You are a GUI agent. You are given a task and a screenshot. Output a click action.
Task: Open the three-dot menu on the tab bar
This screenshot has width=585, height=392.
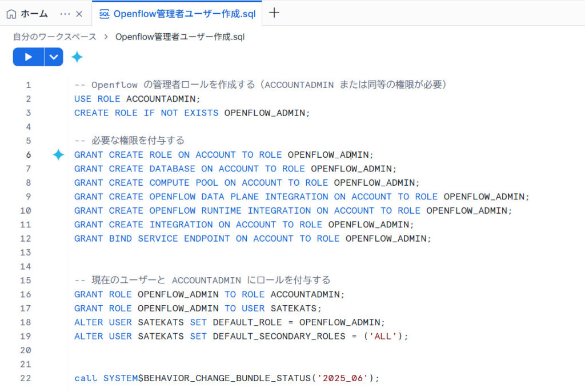click(x=65, y=14)
